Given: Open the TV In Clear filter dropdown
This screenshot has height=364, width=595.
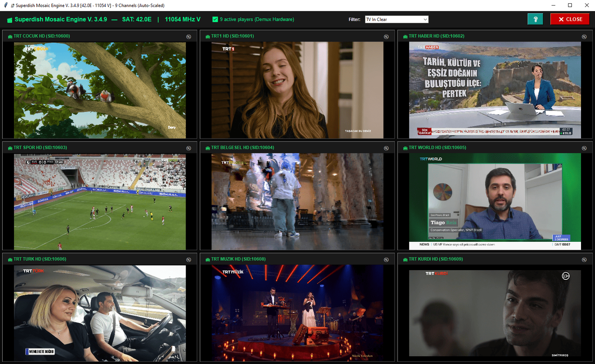Looking at the screenshot, I should click(x=397, y=20).
